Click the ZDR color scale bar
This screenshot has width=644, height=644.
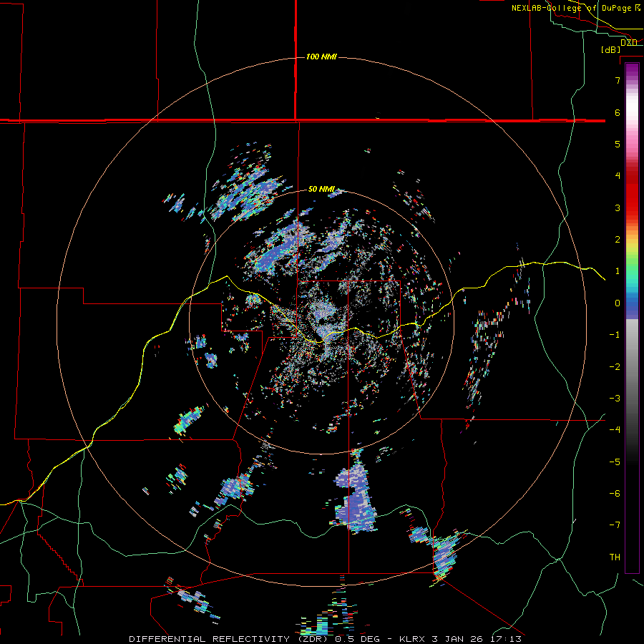[632, 318]
